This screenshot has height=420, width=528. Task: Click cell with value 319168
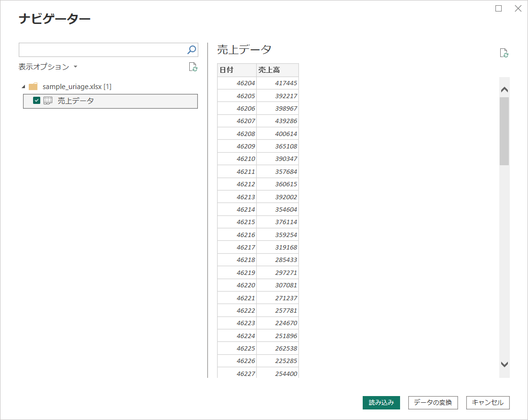click(277, 248)
